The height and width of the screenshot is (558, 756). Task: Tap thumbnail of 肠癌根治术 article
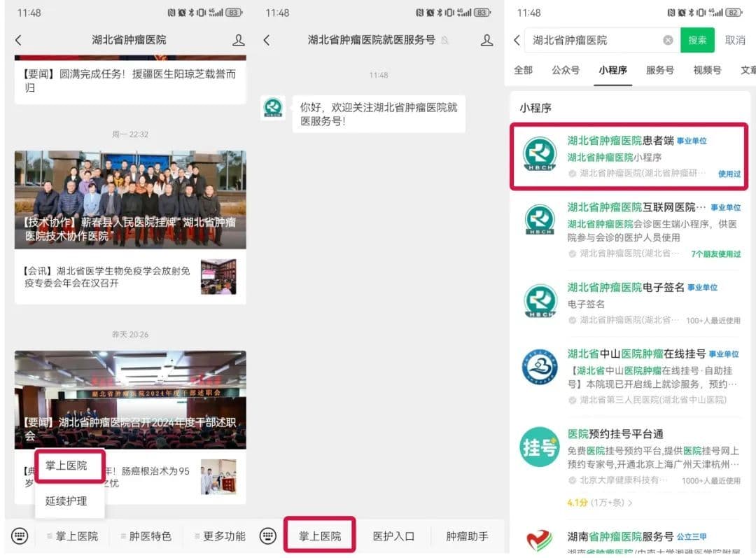click(218, 477)
